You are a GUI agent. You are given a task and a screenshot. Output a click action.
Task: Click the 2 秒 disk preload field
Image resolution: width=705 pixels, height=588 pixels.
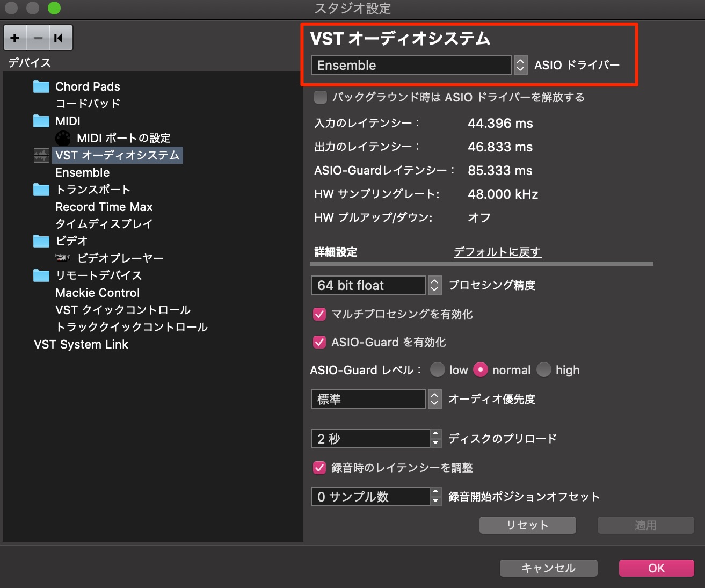(x=370, y=439)
